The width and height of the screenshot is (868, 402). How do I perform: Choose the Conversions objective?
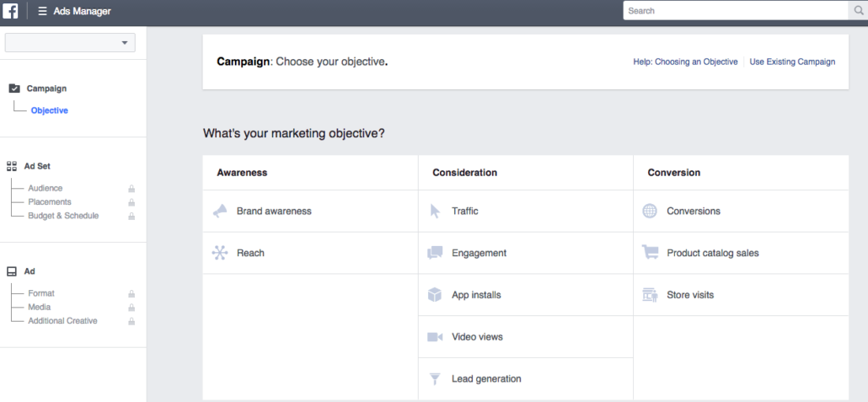[x=693, y=212]
